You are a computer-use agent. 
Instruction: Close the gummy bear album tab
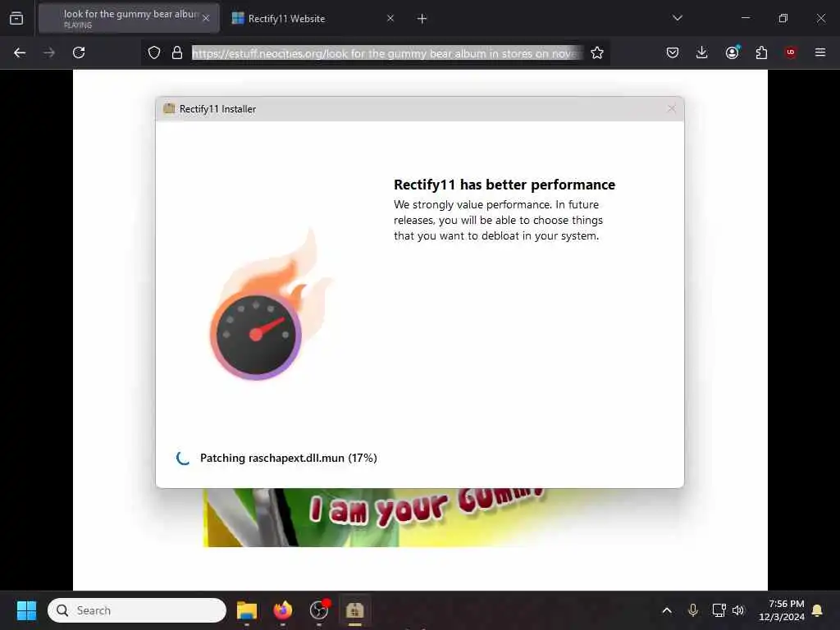point(206,18)
